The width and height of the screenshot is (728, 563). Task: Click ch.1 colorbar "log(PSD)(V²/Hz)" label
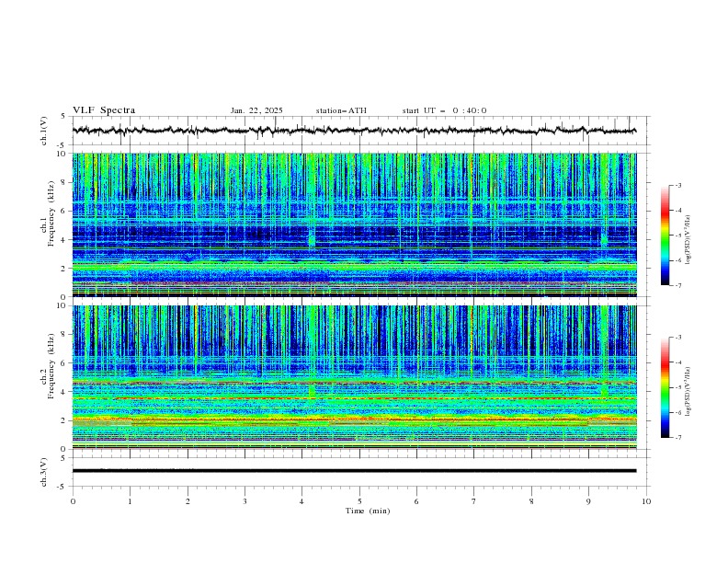coord(688,240)
